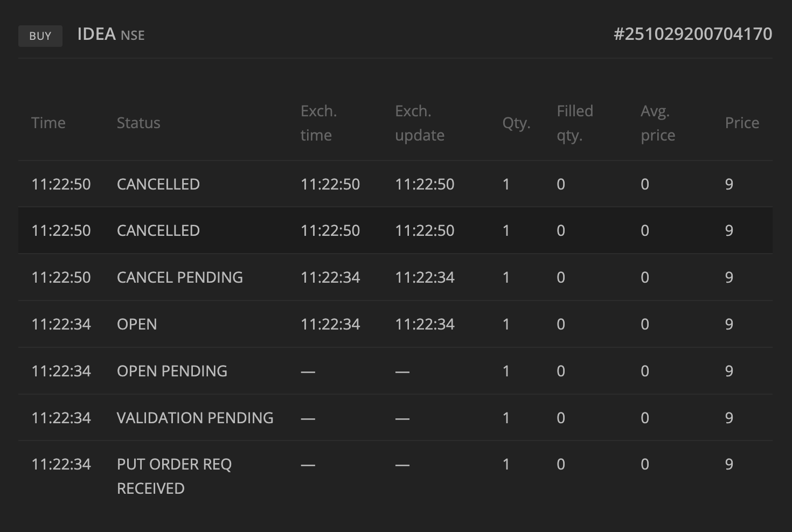Click the Exch. time column header

click(x=318, y=123)
